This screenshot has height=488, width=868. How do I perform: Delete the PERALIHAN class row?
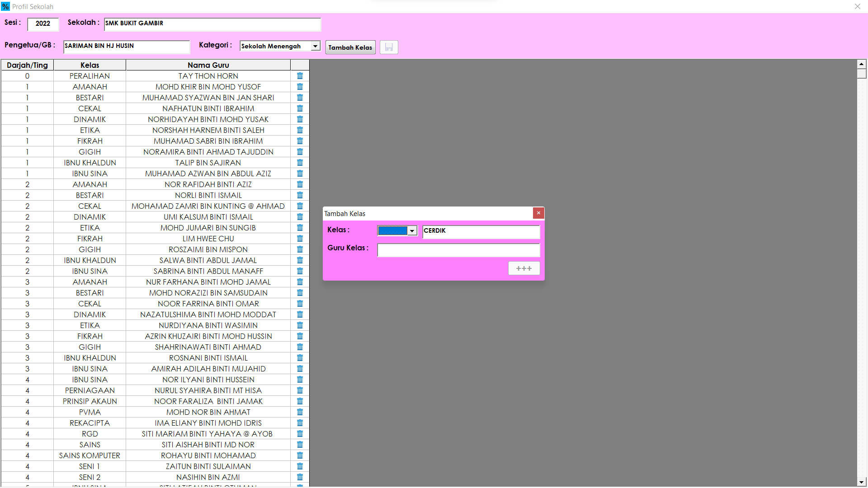300,76
